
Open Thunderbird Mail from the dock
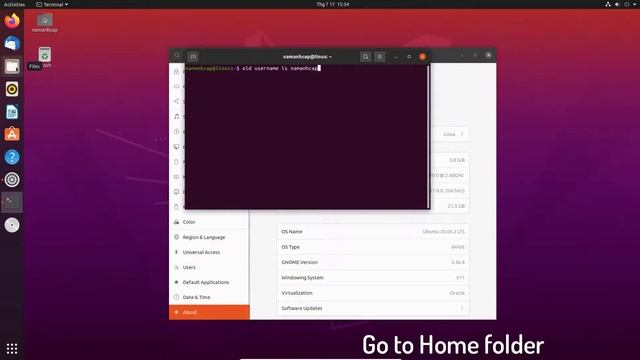coord(12,44)
